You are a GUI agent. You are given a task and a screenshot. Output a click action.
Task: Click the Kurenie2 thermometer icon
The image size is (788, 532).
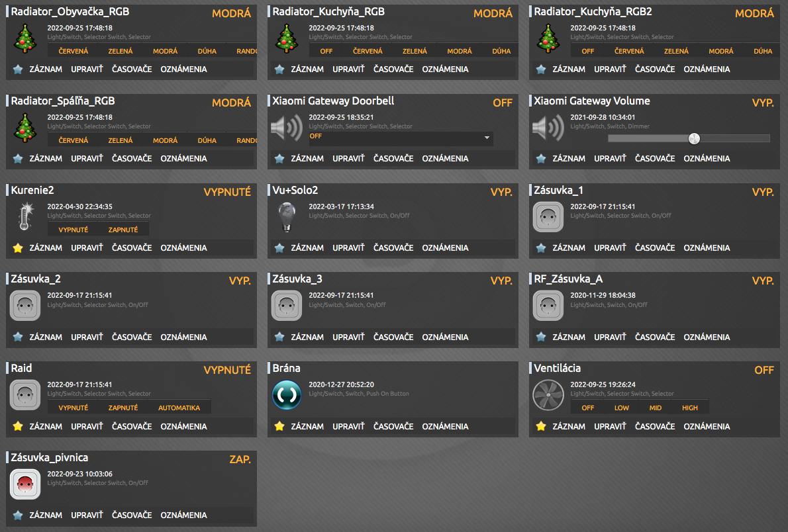point(25,216)
